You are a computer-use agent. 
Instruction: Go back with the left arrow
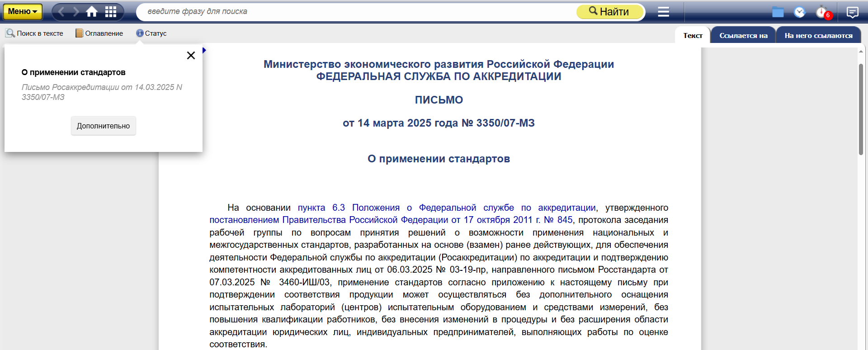click(62, 12)
